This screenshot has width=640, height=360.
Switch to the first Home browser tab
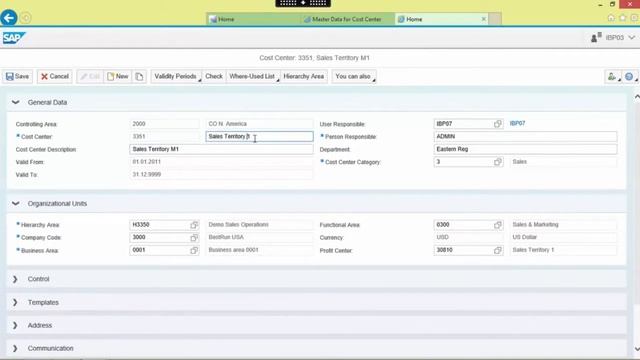tap(253, 19)
